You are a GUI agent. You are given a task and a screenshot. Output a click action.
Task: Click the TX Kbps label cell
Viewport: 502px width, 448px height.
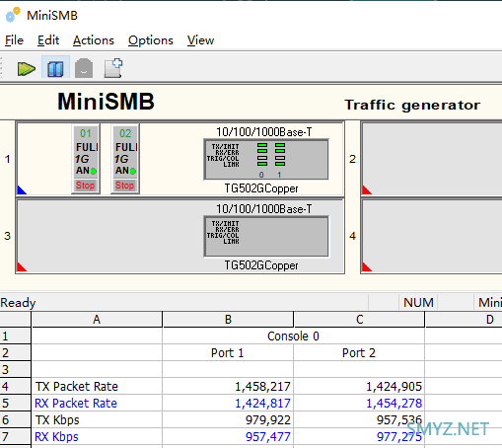point(97,419)
